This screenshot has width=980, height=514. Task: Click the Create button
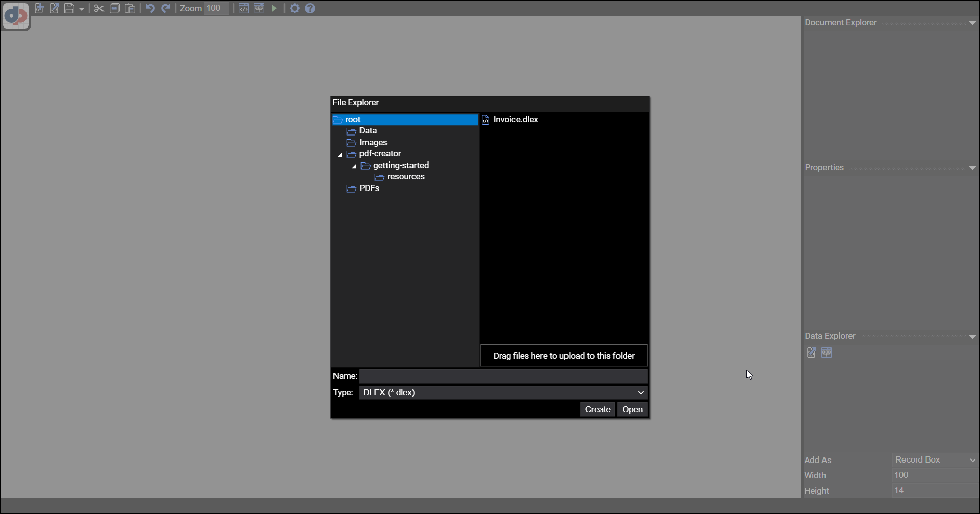(x=598, y=410)
